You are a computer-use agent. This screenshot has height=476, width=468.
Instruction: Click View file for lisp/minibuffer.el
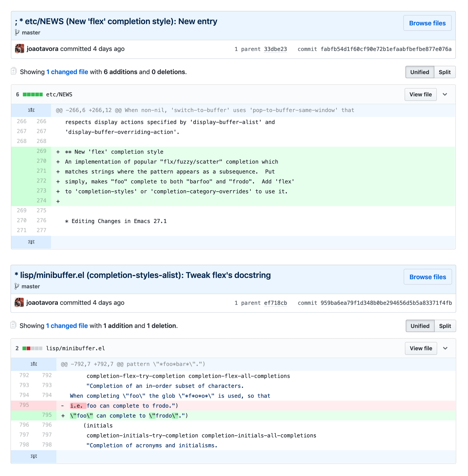[x=421, y=348]
